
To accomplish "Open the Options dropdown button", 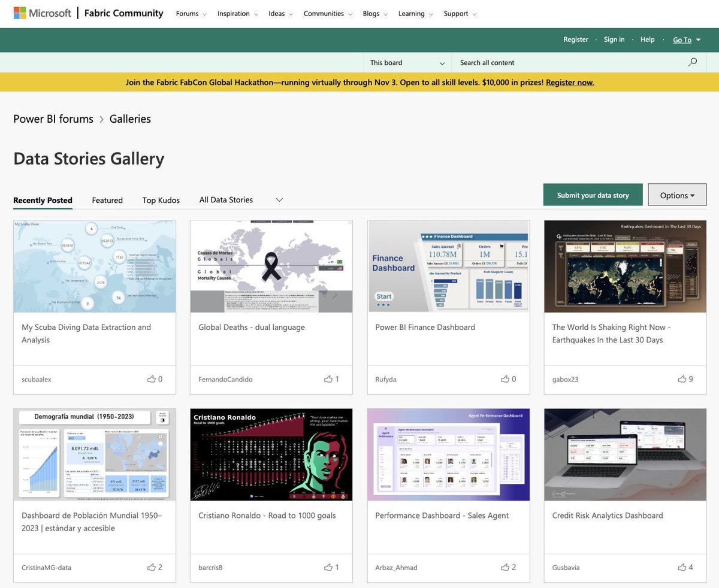I will tap(677, 195).
